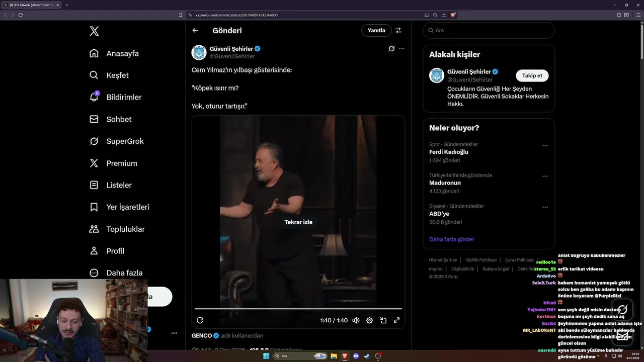Click the Sohbet envelope icon
Screen dimensions: 644x362
[94, 119]
